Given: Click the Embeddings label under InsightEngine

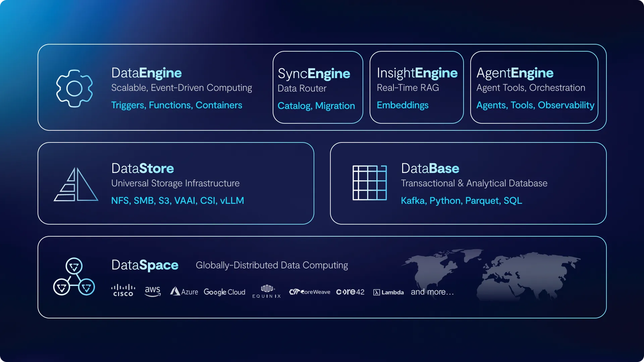Looking at the screenshot, I should coord(402,105).
